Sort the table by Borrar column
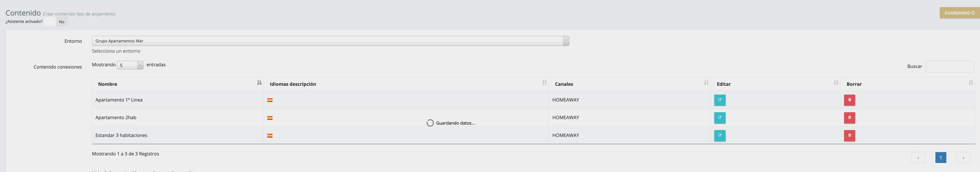Image resolution: width=980 pixels, height=172 pixels. (x=907, y=84)
